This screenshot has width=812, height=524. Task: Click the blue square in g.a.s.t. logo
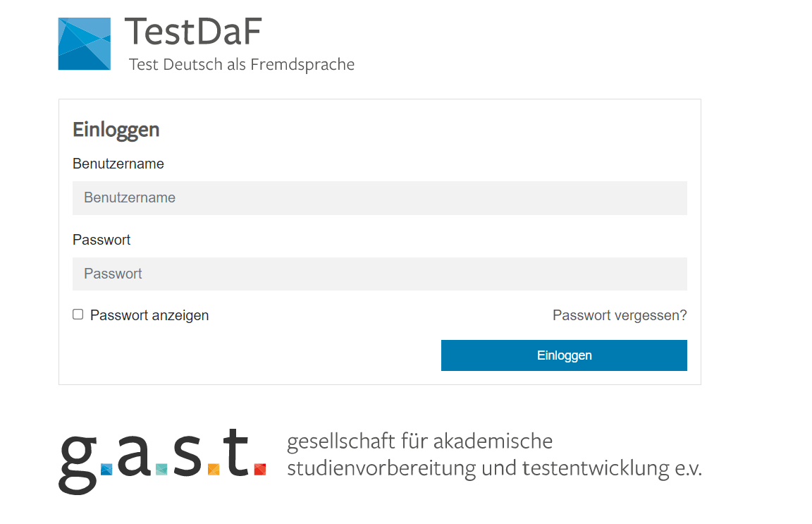107,469
